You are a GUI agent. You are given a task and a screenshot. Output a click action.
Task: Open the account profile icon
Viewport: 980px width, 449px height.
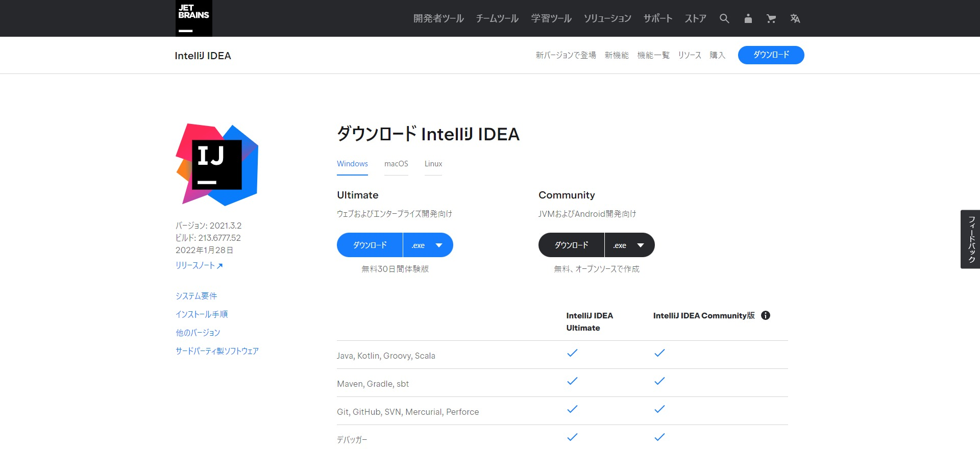click(x=748, y=18)
